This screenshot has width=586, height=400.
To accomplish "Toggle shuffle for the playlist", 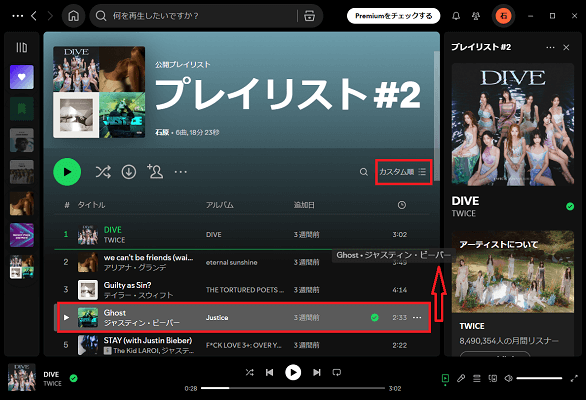I will coord(103,172).
